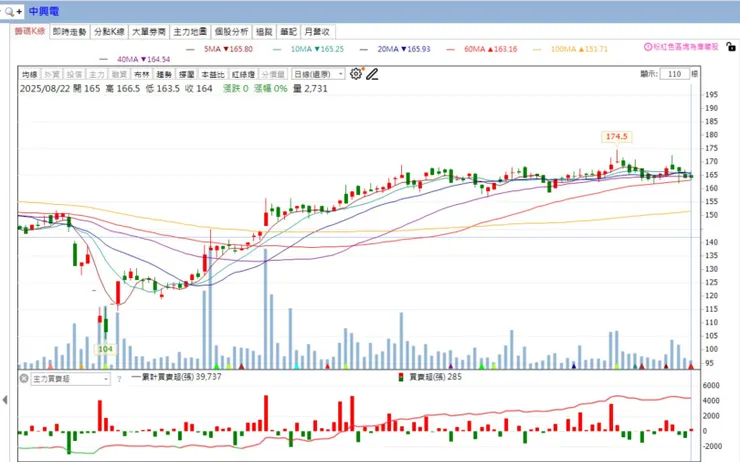Viewport: 740px width, 462px height.
Task: Click the 195 price axis label
Action: (x=711, y=95)
